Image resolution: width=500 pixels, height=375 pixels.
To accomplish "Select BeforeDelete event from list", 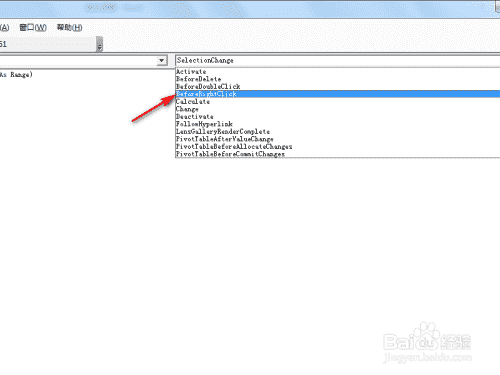I will (x=337, y=79).
